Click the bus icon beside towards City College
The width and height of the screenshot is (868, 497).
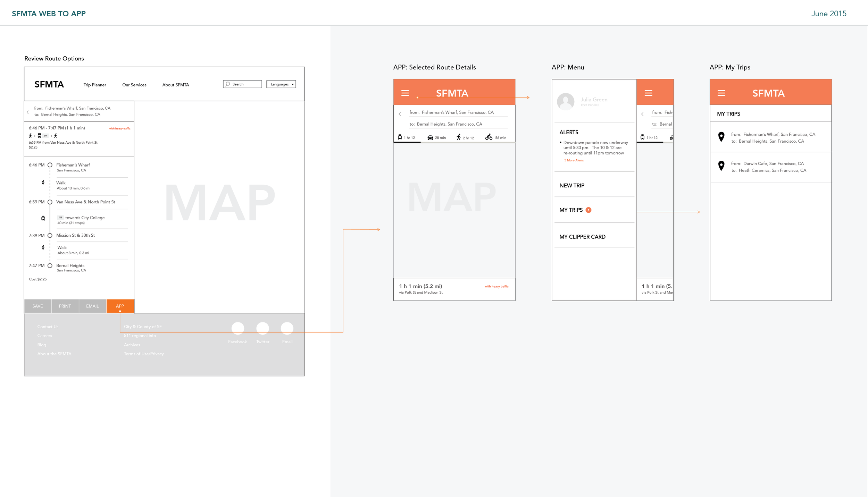(43, 218)
